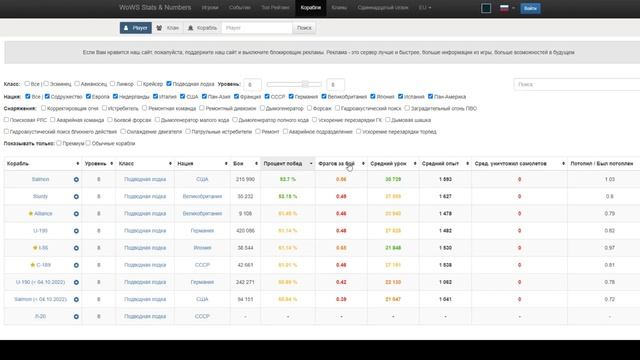Click the premium star next to С-189
Screen dimensions: 640x360
coord(33,265)
